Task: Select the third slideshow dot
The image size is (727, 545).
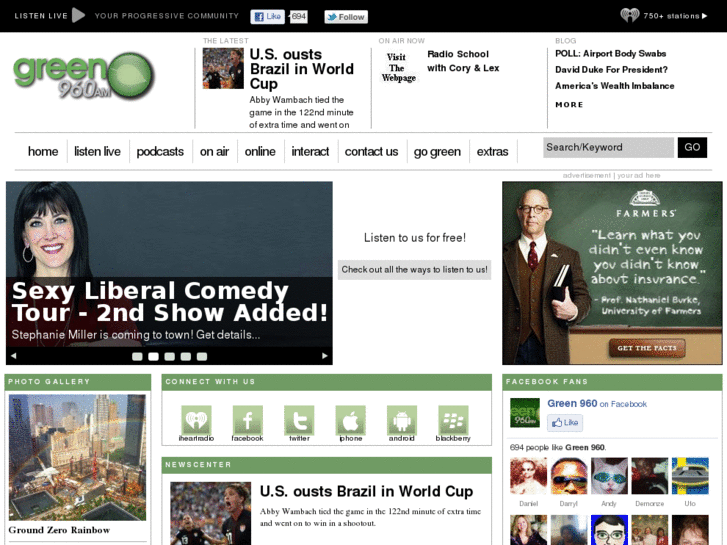Action: click(x=170, y=356)
